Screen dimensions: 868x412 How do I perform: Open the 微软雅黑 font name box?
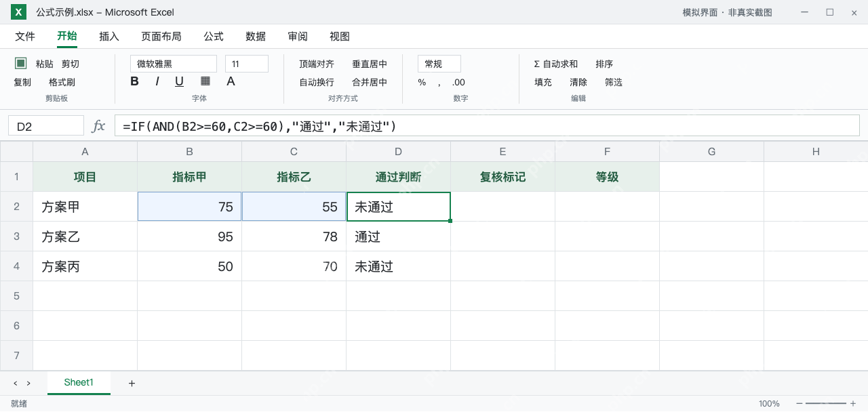click(174, 64)
